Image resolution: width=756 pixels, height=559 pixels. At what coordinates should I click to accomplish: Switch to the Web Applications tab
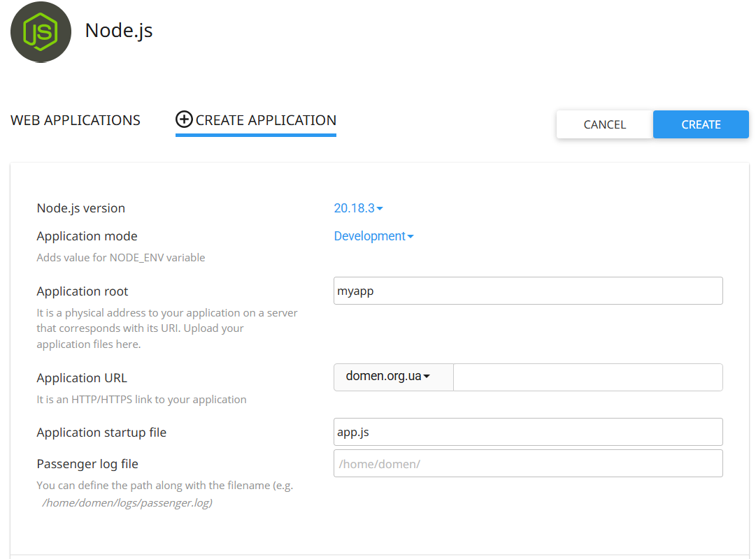coord(76,120)
